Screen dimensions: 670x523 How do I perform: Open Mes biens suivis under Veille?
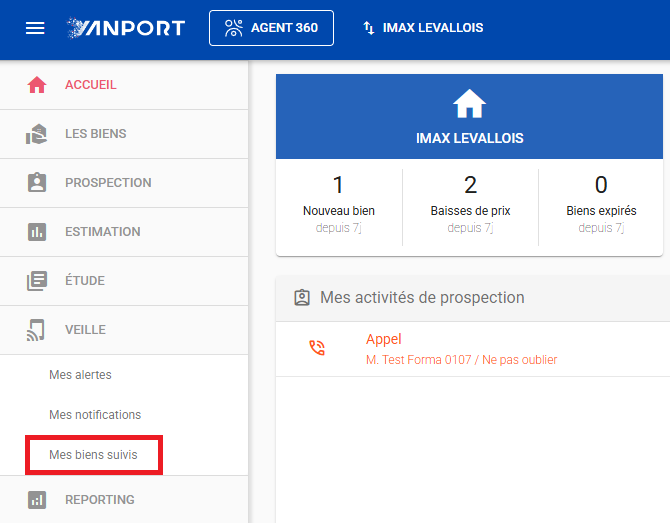click(93, 455)
